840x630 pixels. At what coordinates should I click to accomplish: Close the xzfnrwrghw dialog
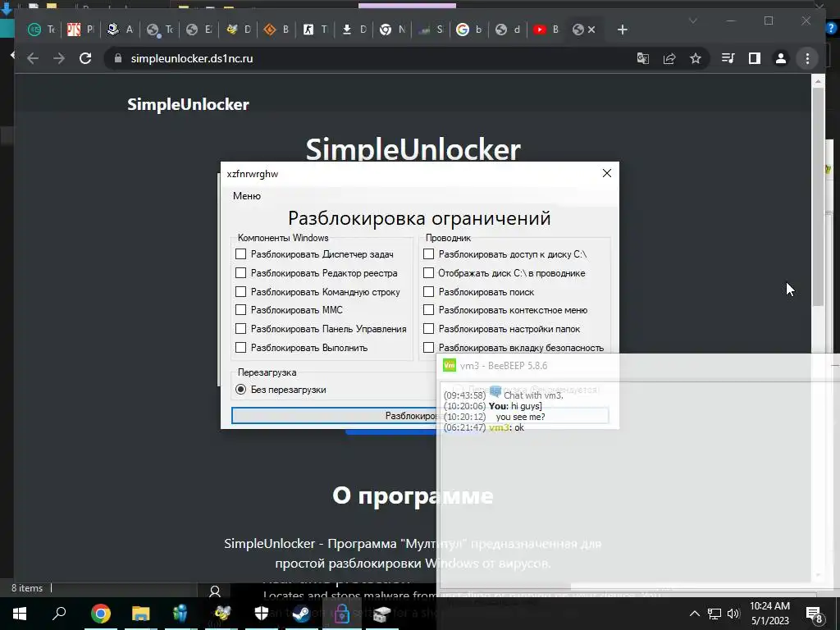click(606, 173)
